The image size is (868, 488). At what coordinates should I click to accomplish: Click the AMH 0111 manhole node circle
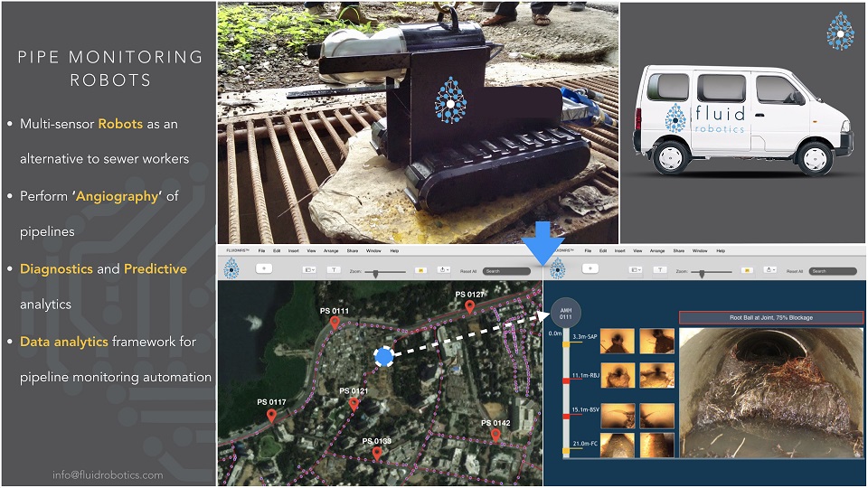[x=565, y=314]
